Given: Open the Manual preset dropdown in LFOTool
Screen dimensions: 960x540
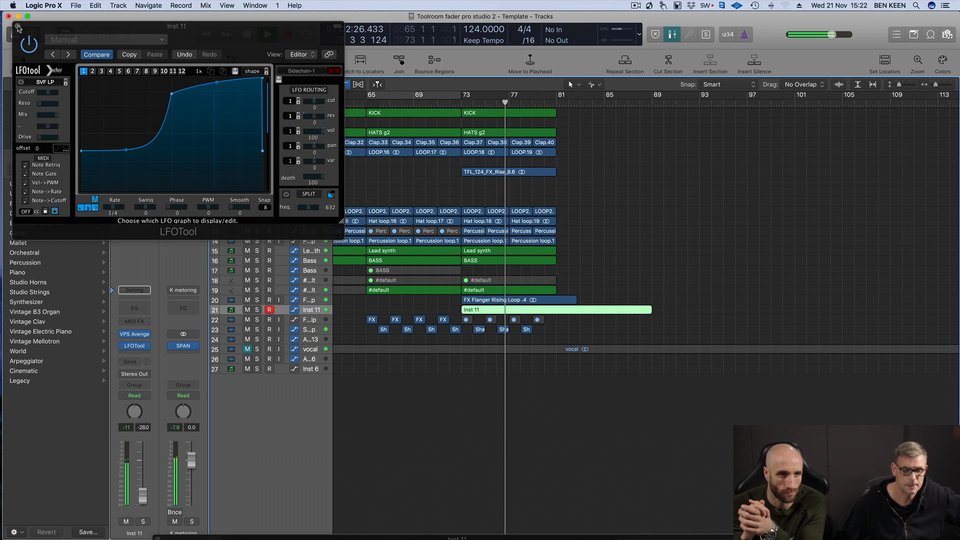Looking at the screenshot, I should 108,39.
